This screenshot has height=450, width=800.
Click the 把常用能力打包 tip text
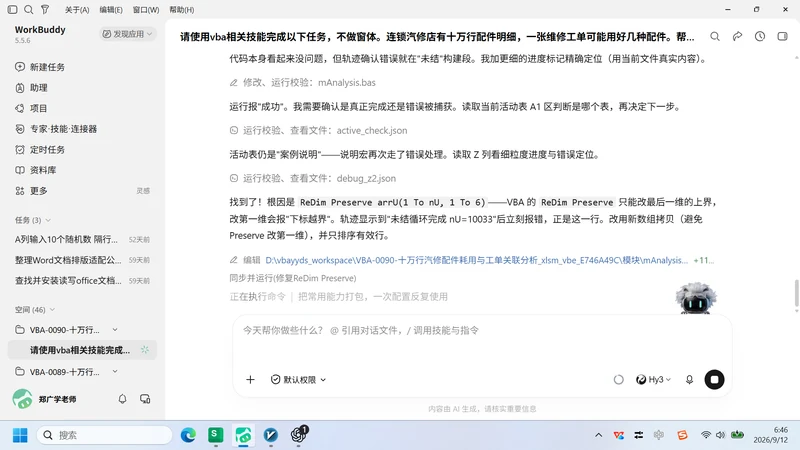[x=372, y=296]
